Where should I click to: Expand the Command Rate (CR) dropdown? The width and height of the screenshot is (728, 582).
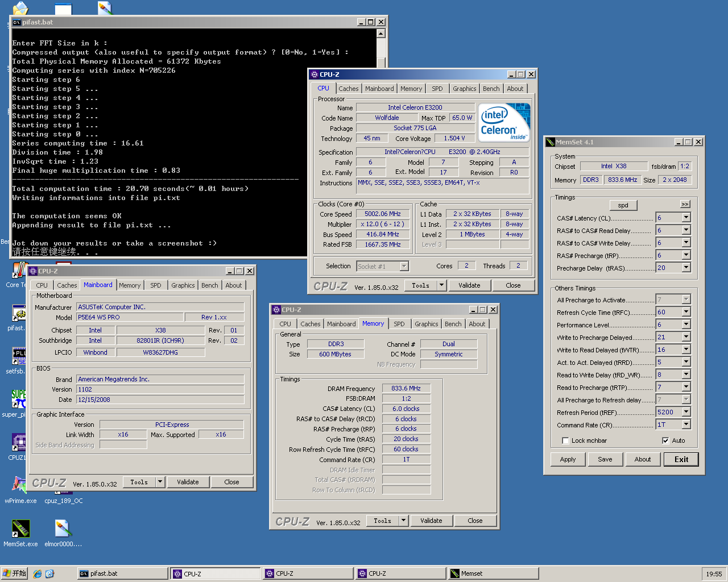pyautogui.click(x=686, y=425)
